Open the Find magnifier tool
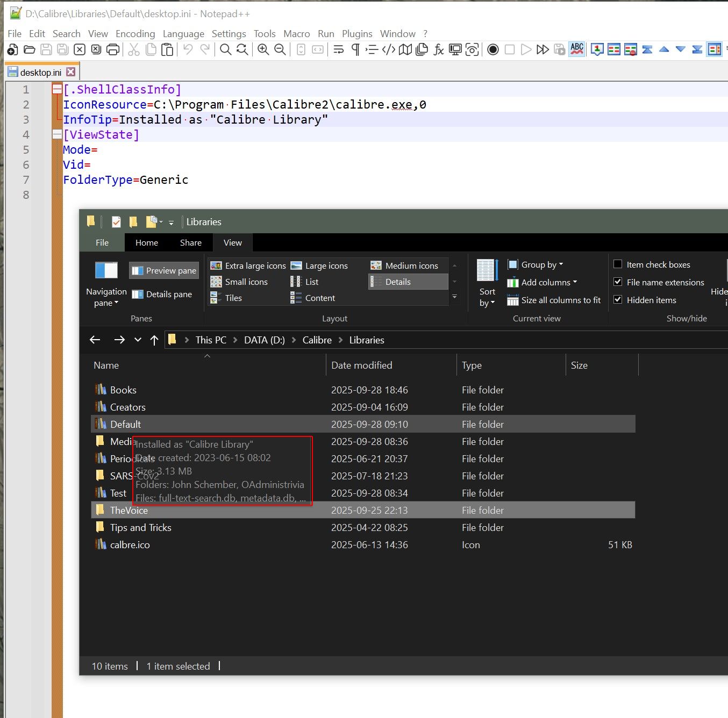The height and width of the screenshot is (718, 728). [x=226, y=50]
